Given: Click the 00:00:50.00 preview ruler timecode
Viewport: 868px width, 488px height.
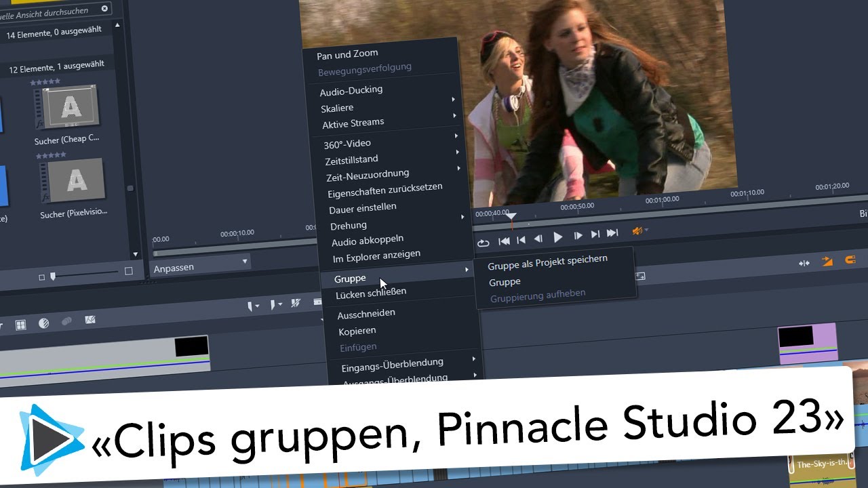Looking at the screenshot, I should (x=577, y=205).
